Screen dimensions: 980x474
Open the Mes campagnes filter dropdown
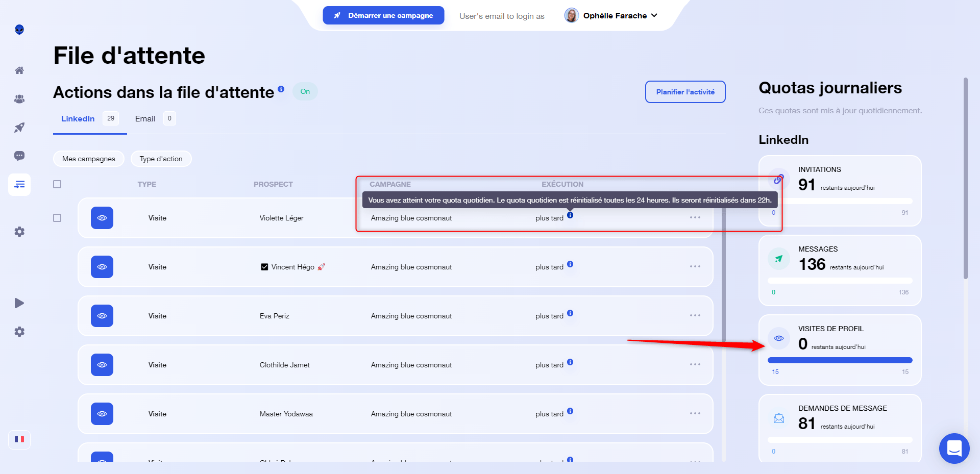[89, 159]
